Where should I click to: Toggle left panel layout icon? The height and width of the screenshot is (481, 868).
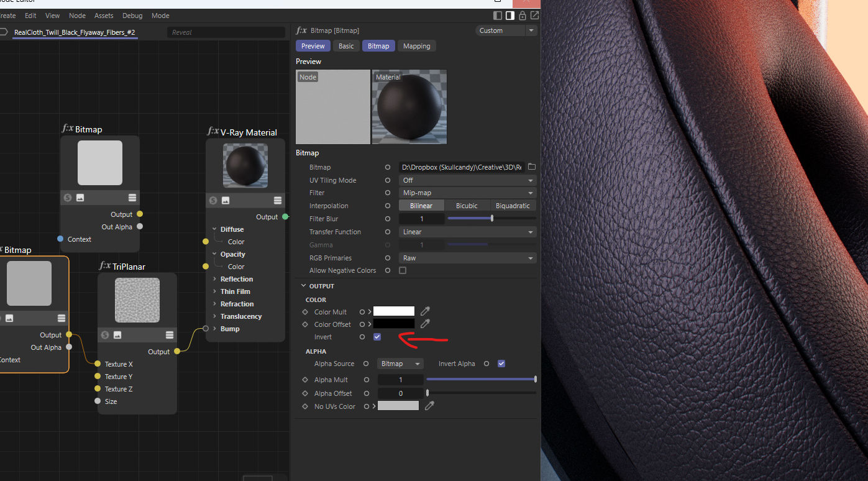pyautogui.click(x=498, y=16)
